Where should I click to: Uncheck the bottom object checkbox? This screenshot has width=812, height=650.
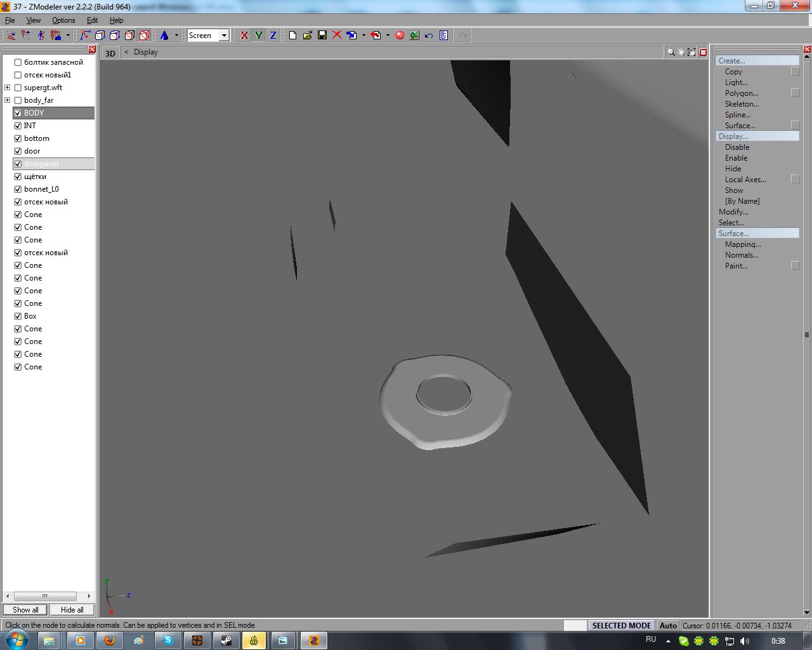point(18,138)
